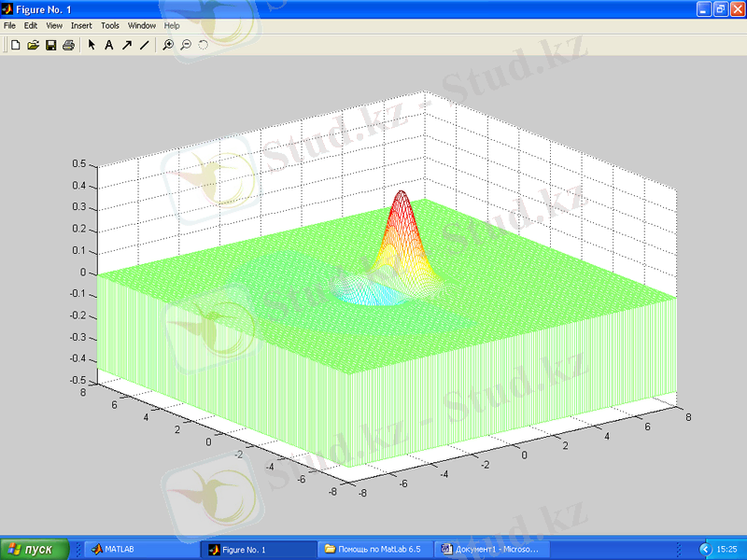Select the Insert Arrow tool
The width and height of the screenshot is (747, 560).
click(126, 44)
